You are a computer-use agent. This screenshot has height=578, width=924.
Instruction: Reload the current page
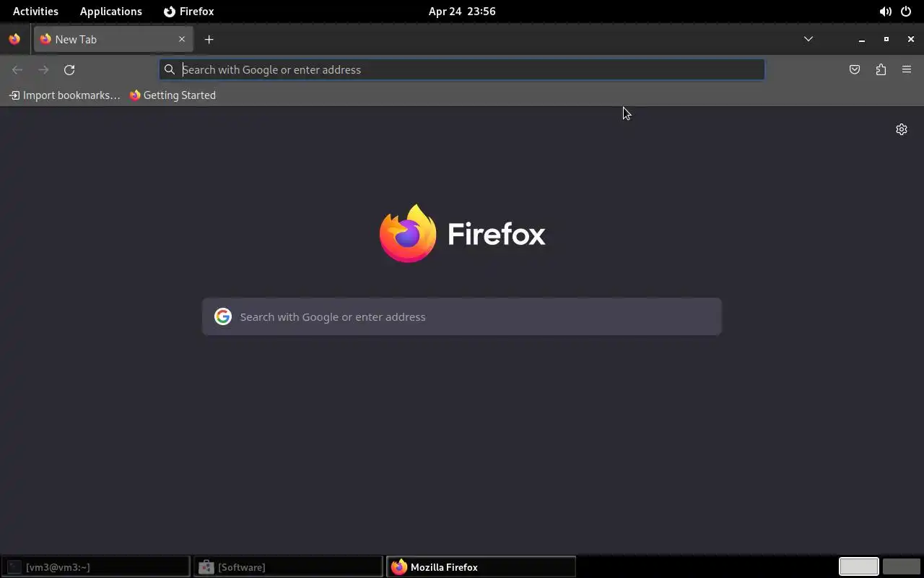click(69, 69)
